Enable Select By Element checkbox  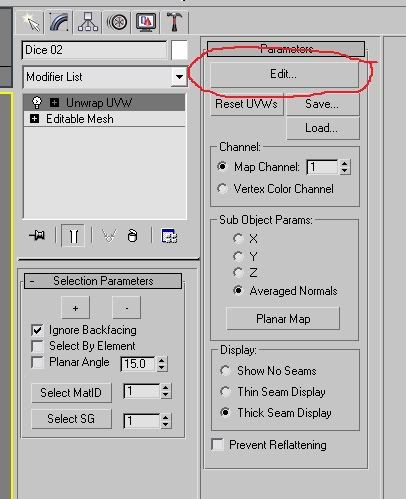click(37, 346)
